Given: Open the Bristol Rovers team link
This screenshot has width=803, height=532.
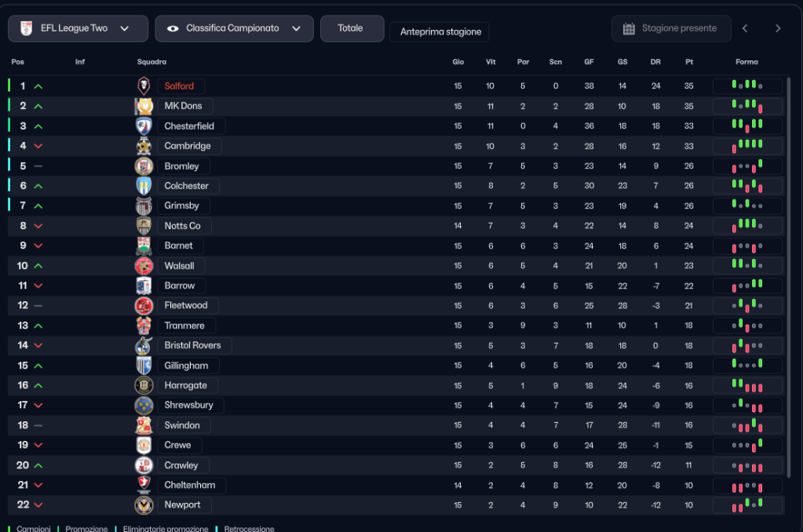Looking at the screenshot, I should pos(192,345).
